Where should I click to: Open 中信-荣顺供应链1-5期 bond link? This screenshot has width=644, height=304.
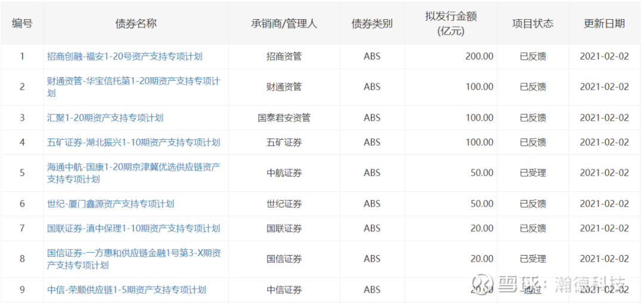point(126,290)
